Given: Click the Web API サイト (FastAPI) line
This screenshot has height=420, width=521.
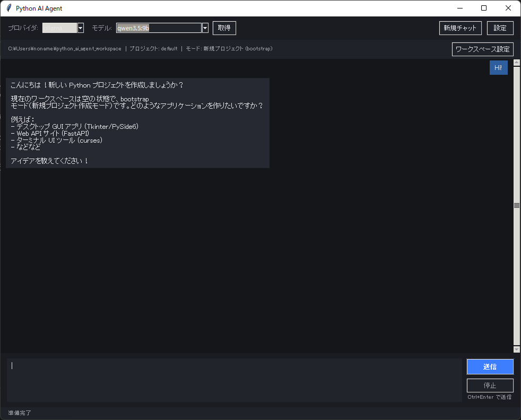Looking at the screenshot, I should pos(50,134).
